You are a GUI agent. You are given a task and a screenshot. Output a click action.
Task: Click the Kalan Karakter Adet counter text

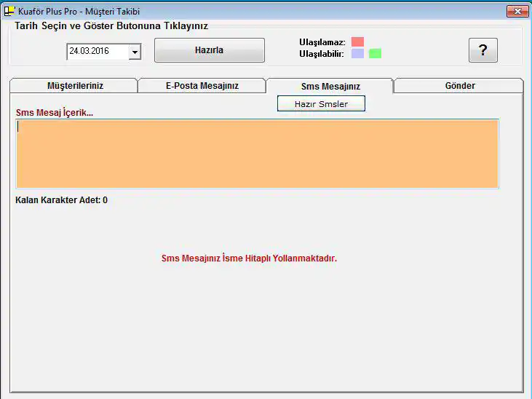[61, 200]
